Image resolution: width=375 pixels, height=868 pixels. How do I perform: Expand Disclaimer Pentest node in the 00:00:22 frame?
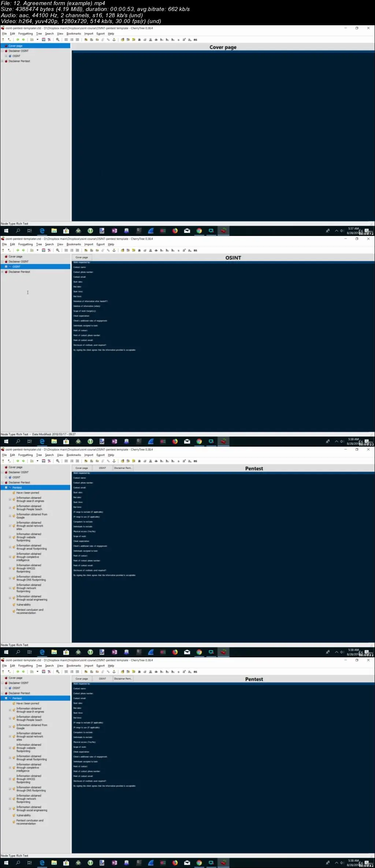coord(2,272)
